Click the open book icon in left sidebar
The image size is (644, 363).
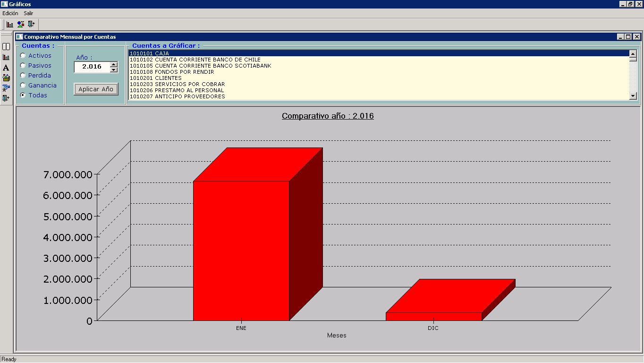(6, 46)
